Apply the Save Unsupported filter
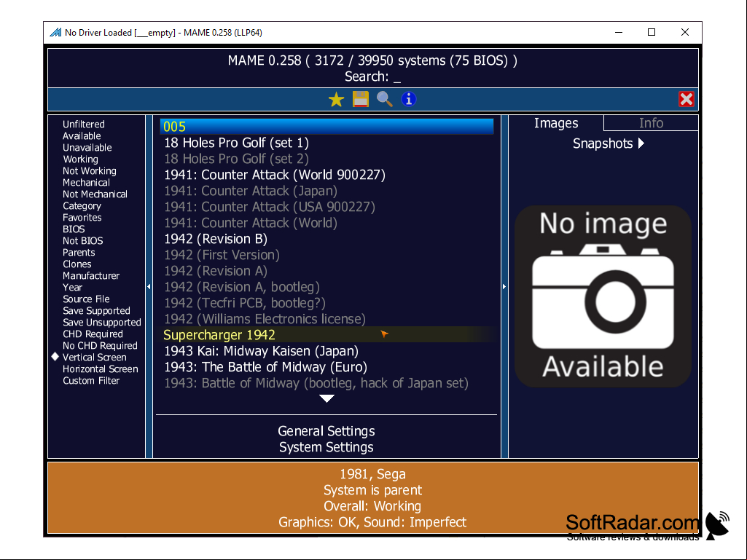Screen dimensions: 747x560 pyautogui.click(x=102, y=323)
